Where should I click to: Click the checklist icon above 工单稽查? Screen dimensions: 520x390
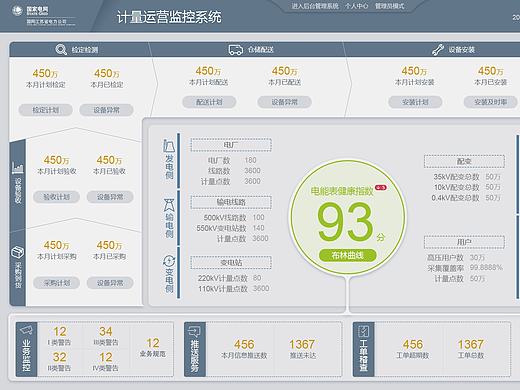pyautogui.click(x=363, y=331)
